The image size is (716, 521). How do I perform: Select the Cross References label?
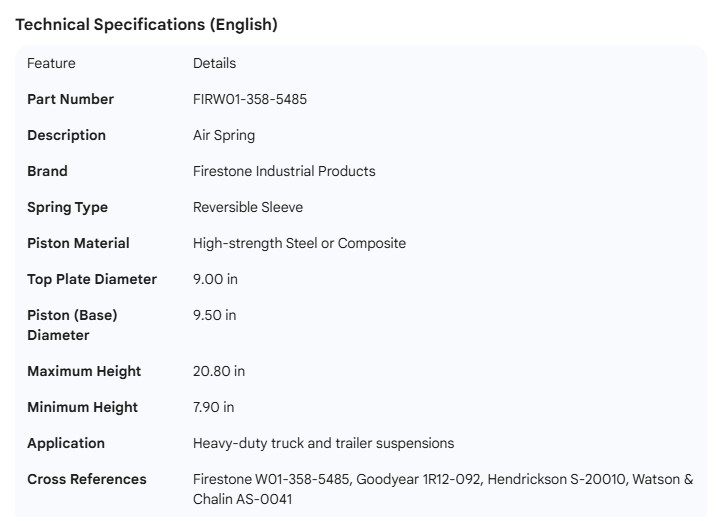click(87, 479)
